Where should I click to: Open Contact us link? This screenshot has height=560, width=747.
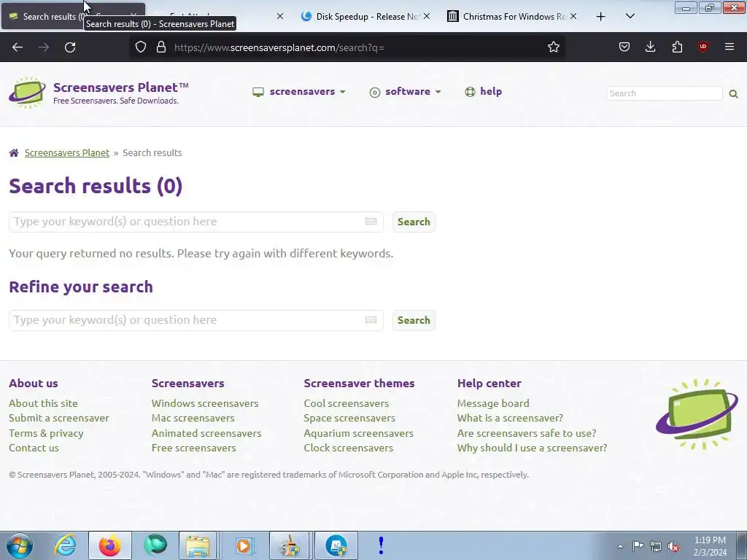pos(34,448)
